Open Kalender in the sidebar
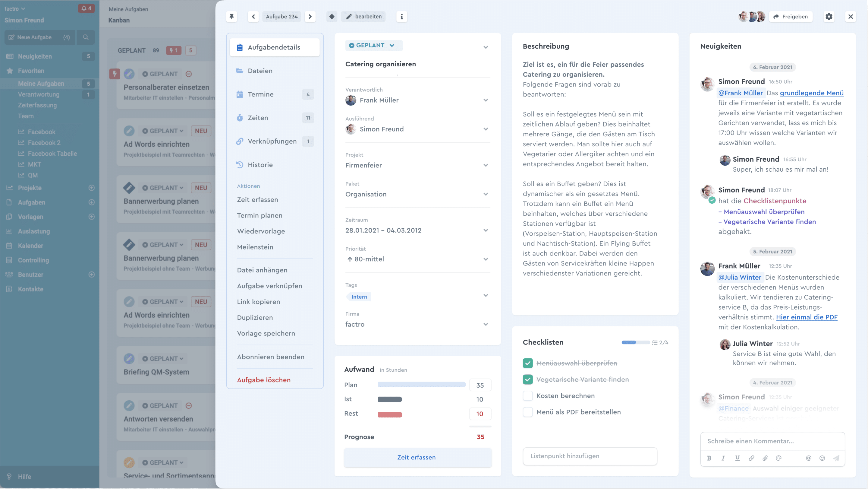The height and width of the screenshot is (489, 868). pos(30,246)
